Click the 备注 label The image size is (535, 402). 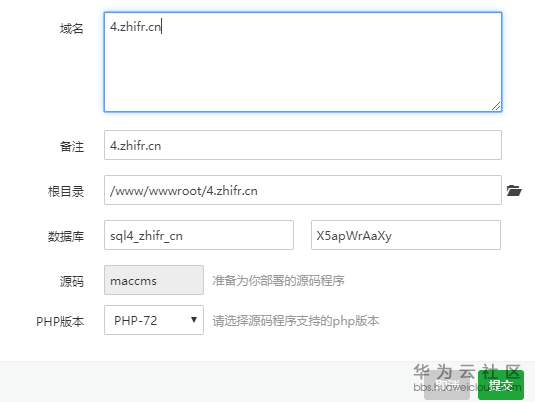(72, 146)
